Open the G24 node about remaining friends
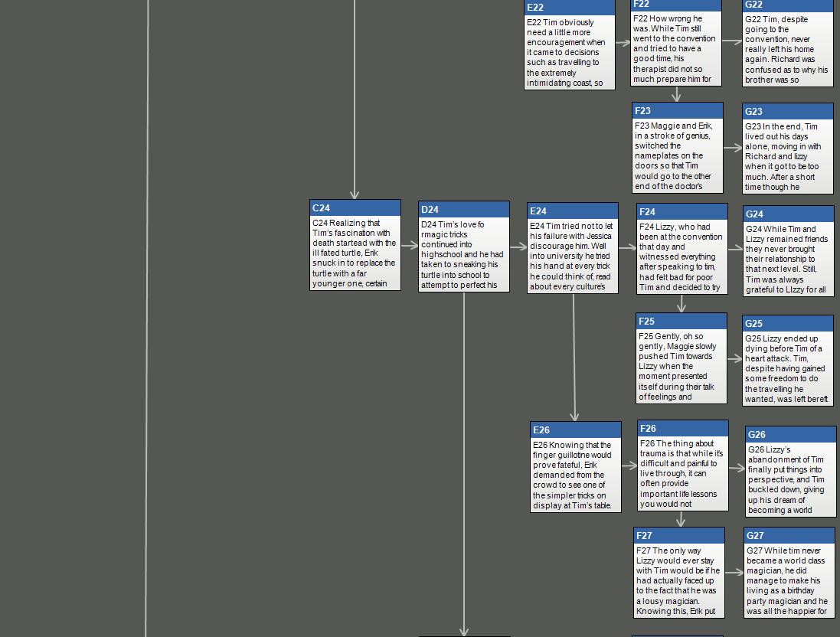Viewport: 840px width, 637px height. click(789, 251)
